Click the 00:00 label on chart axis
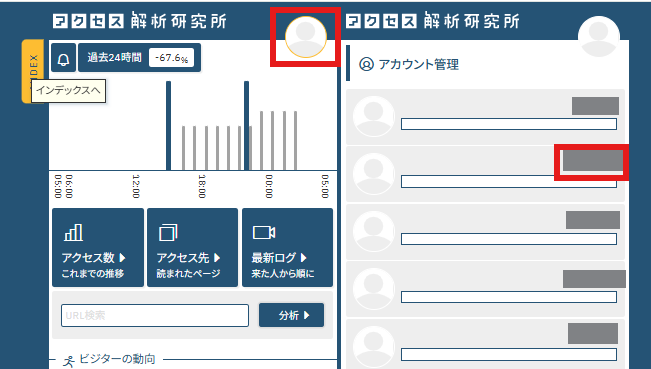This screenshot has width=651, height=369. [x=269, y=186]
